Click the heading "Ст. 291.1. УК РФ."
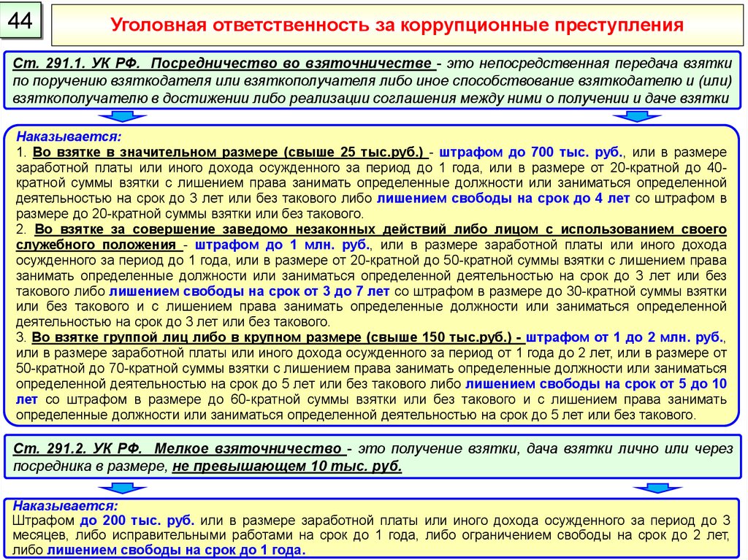 click(x=76, y=64)
